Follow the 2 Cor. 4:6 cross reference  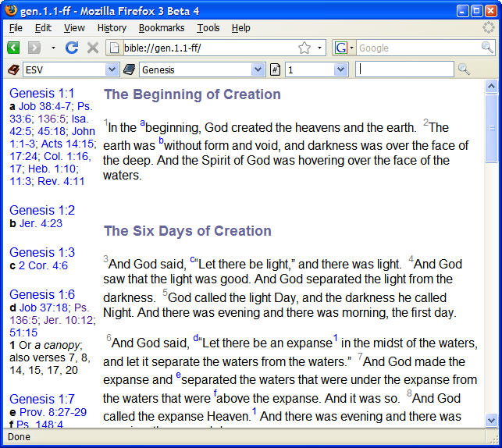click(43, 265)
